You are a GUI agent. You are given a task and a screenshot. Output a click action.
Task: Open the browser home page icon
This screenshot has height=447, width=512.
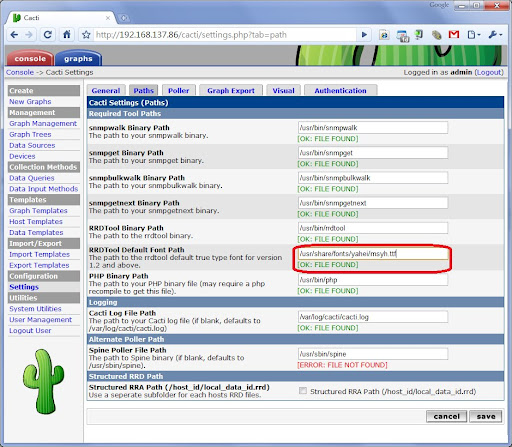pos(67,34)
